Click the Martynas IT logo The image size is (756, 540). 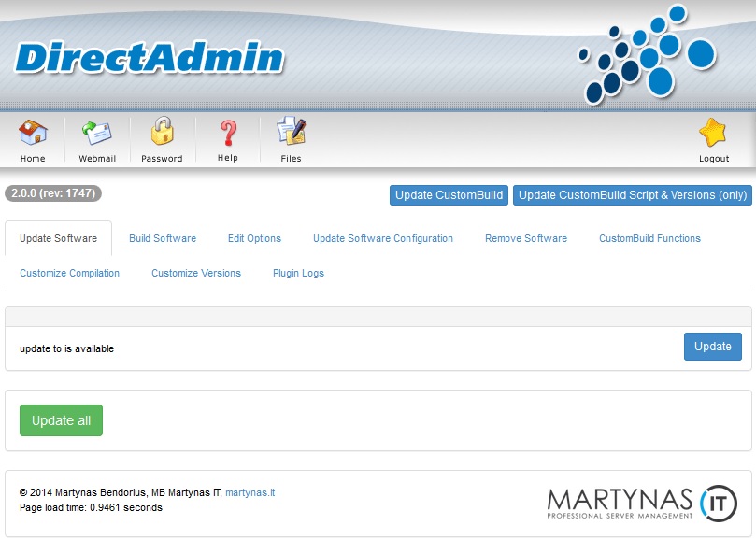(x=642, y=501)
